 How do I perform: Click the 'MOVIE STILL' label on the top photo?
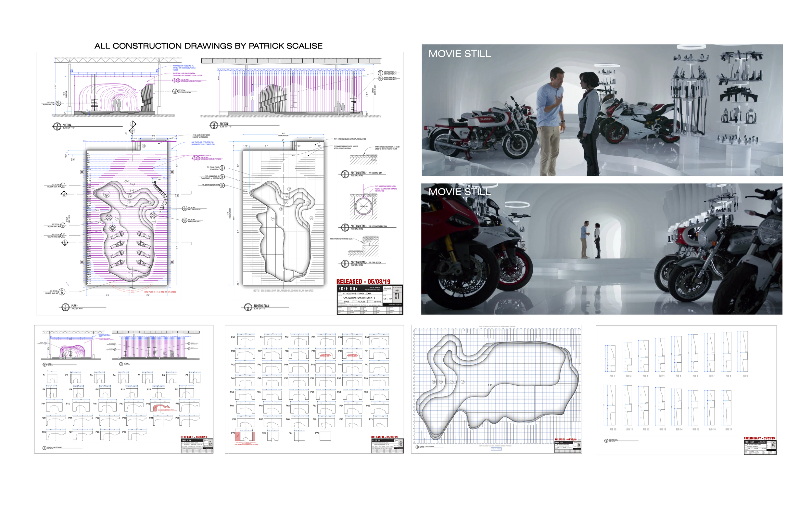[460, 54]
